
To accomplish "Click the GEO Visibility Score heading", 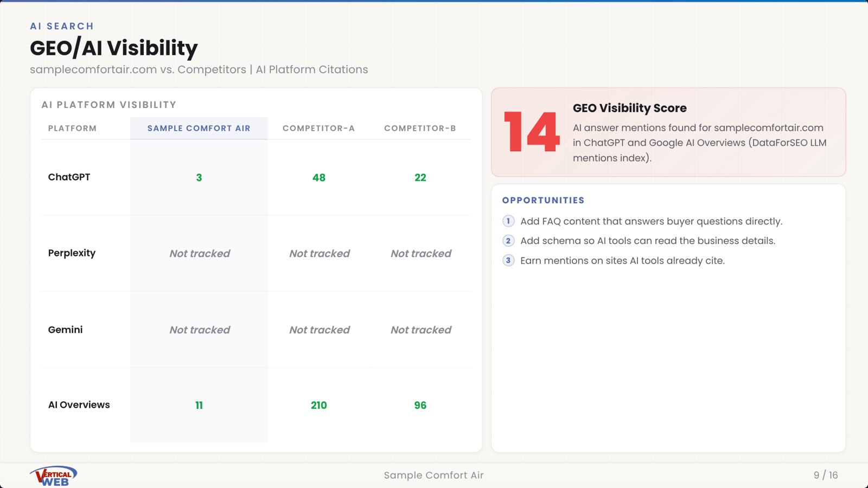I will coord(630,108).
